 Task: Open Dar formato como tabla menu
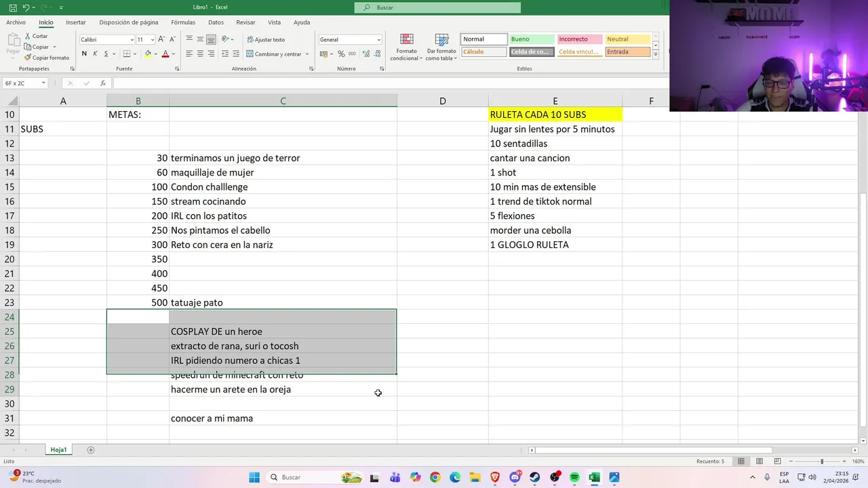coord(441,47)
